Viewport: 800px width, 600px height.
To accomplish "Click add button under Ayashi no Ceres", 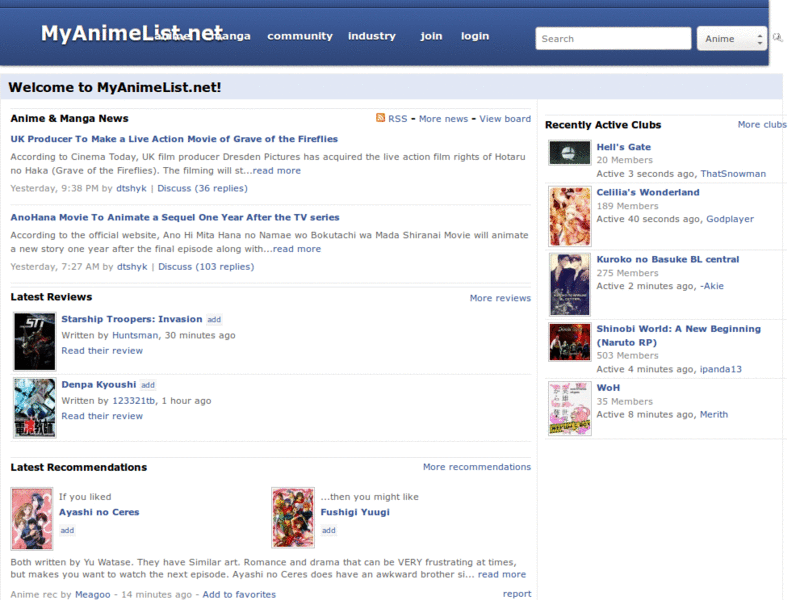I will [67, 530].
